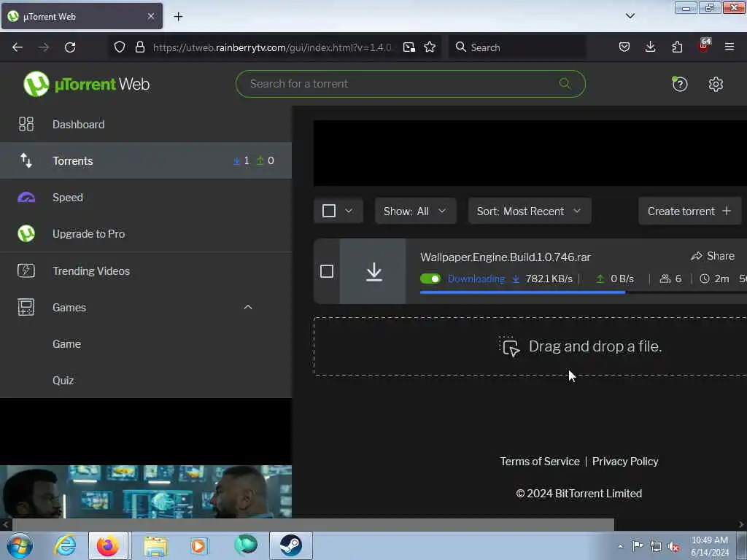Collapse the Games section chevron
747x560 pixels.
pos(248,307)
